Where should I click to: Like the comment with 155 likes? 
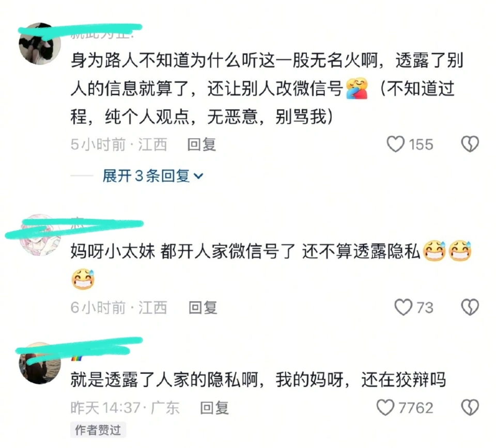point(396,144)
